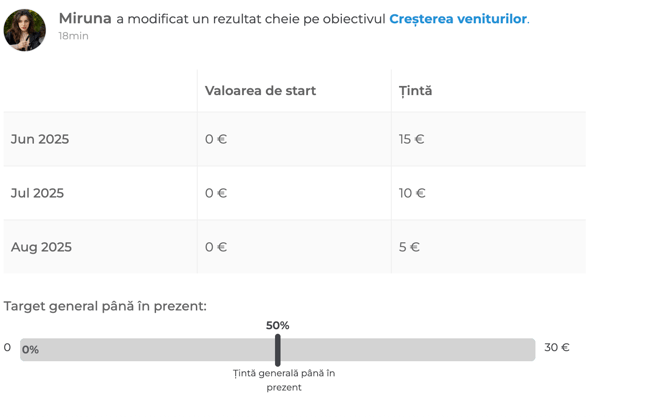This screenshot has height=417, width=670.
Task: Click the 50% target marker on progress bar
Action: click(278, 350)
